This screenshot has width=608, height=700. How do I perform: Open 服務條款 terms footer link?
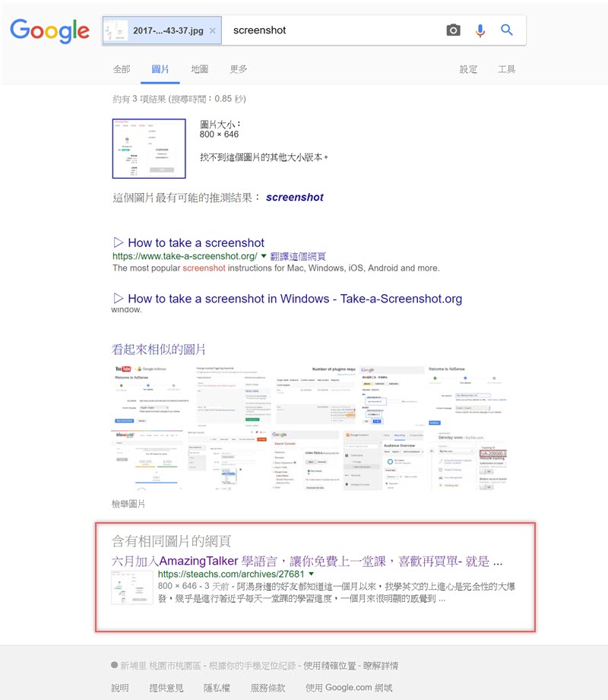(268, 688)
